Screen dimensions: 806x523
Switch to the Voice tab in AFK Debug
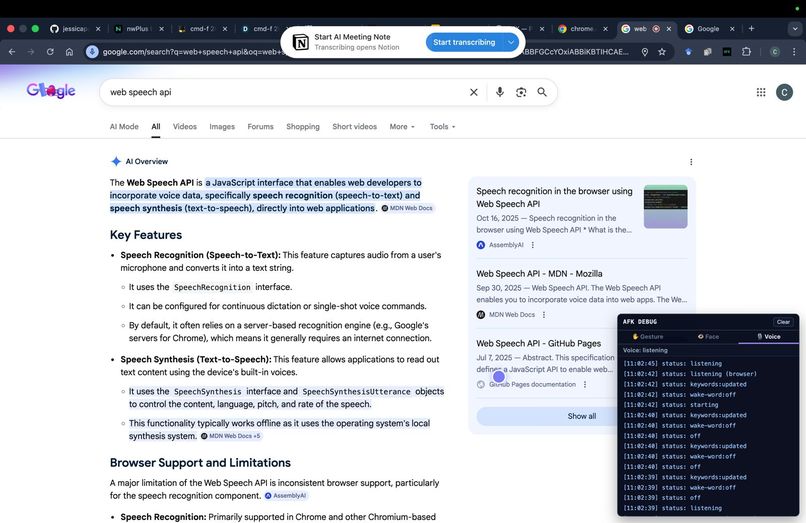[x=768, y=336]
